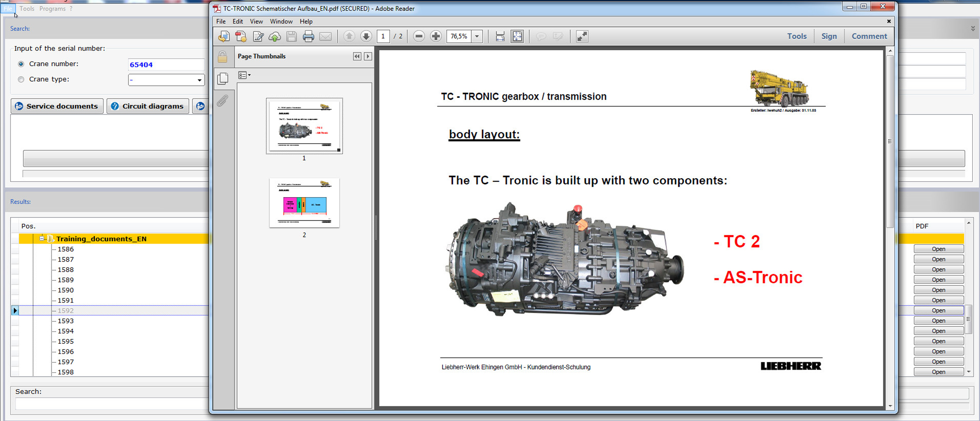The width and height of the screenshot is (980, 421).
Task: Select the Crane number radio button
Action: pyautogui.click(x=21, y=64)
